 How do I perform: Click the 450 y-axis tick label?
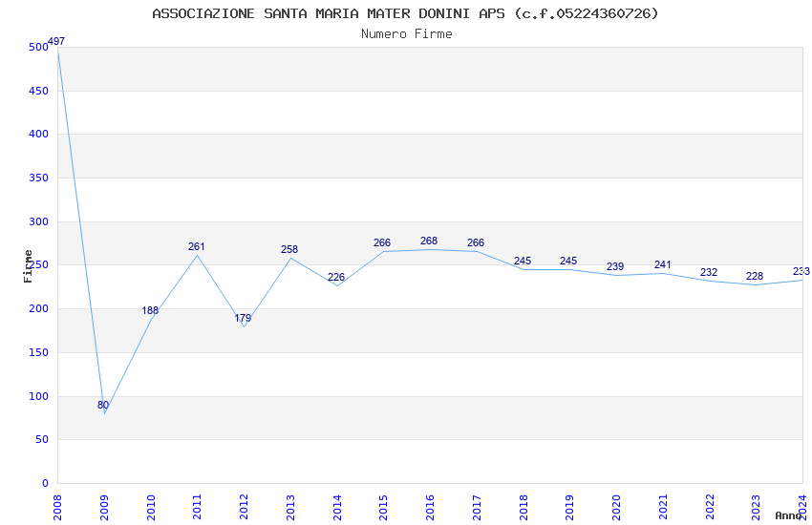[39, 91]
